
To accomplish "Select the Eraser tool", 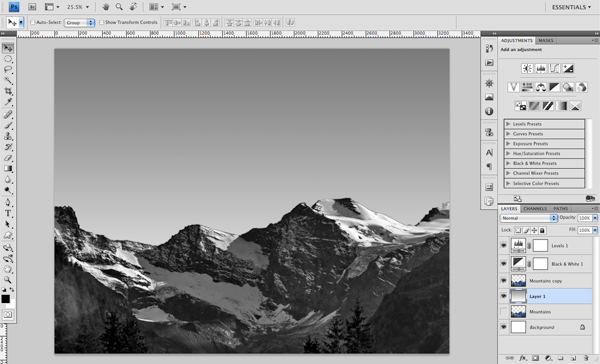I will point(8,158).
